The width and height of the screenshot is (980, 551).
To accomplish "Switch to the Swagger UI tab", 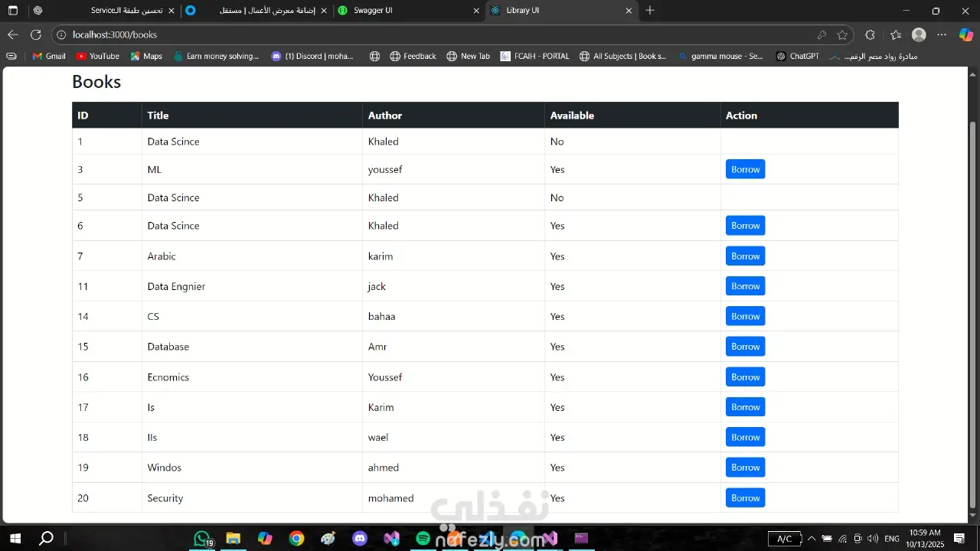I will [x=410, y=11].
